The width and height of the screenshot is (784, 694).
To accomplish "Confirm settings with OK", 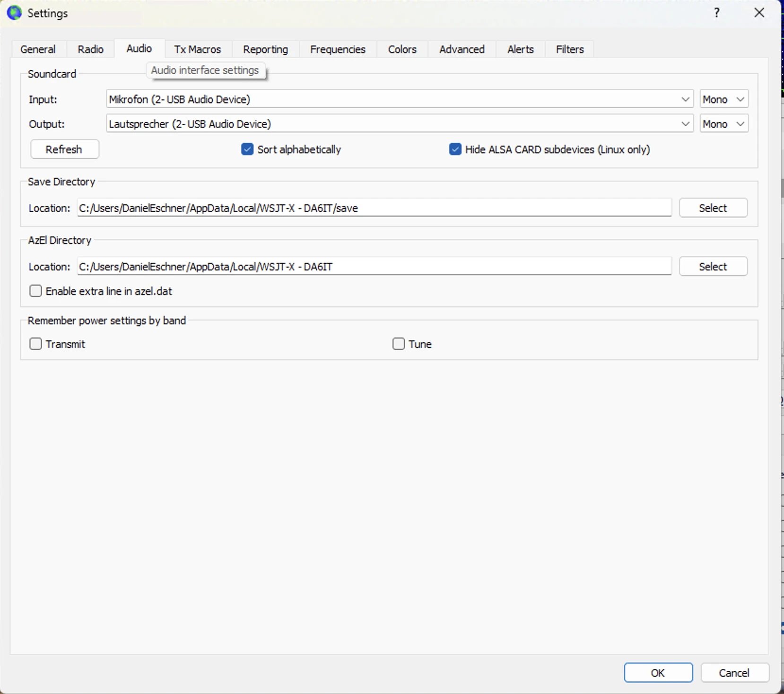I will [658, 673].
